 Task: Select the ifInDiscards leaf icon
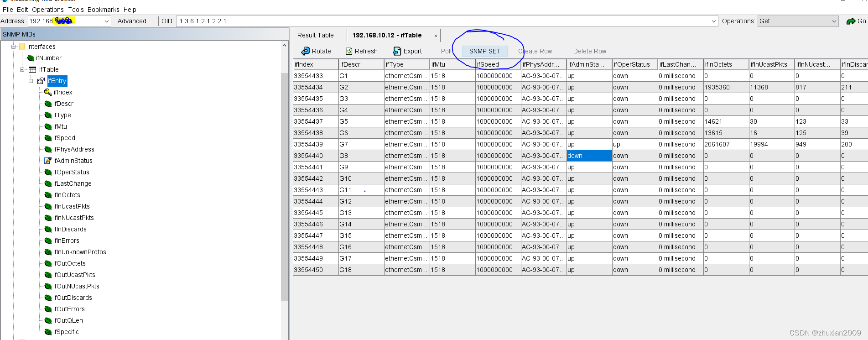click(x=48, y=229)
